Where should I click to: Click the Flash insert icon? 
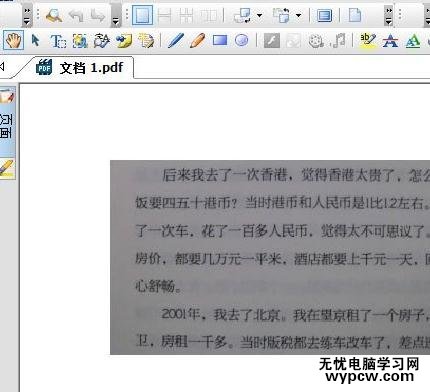coord(272,41)
